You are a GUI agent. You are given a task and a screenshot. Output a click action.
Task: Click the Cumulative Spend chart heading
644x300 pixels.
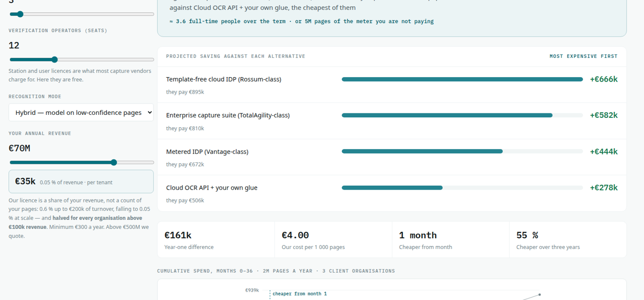click(x=276, y=271)
